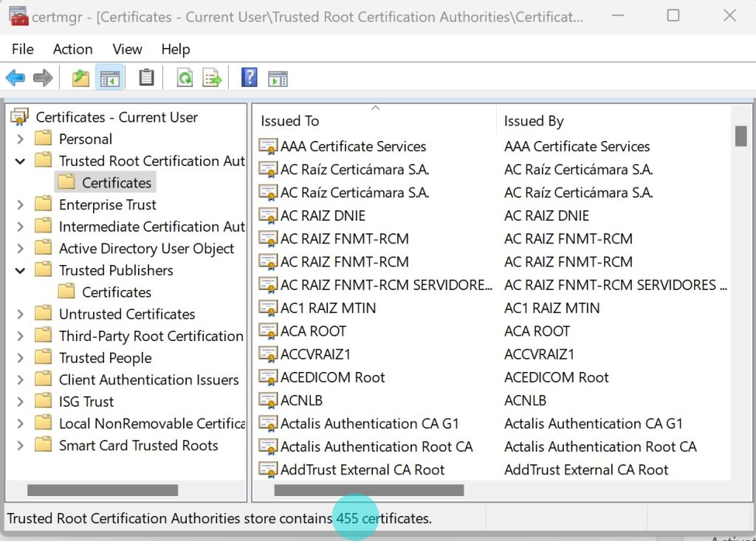Click certificate icon beside AC1 RAIZ MTIN
The image size is (756, 541).
[268, 308]
